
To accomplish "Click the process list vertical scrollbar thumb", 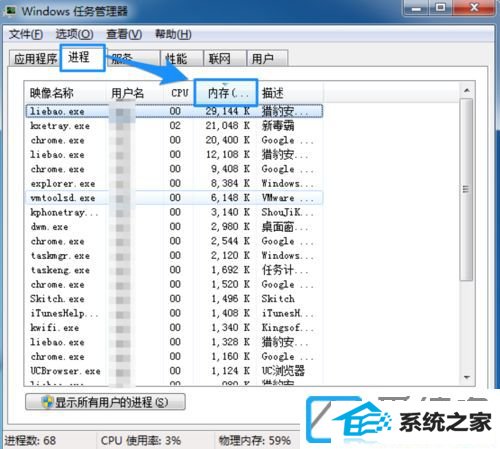I will pyautogui.click(x=466, y=189).
